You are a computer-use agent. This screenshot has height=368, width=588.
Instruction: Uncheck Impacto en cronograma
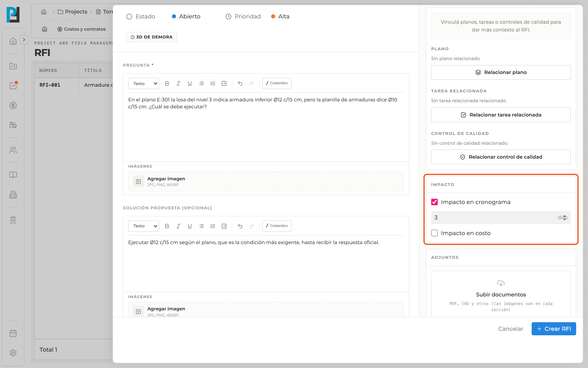click(434, 202)
